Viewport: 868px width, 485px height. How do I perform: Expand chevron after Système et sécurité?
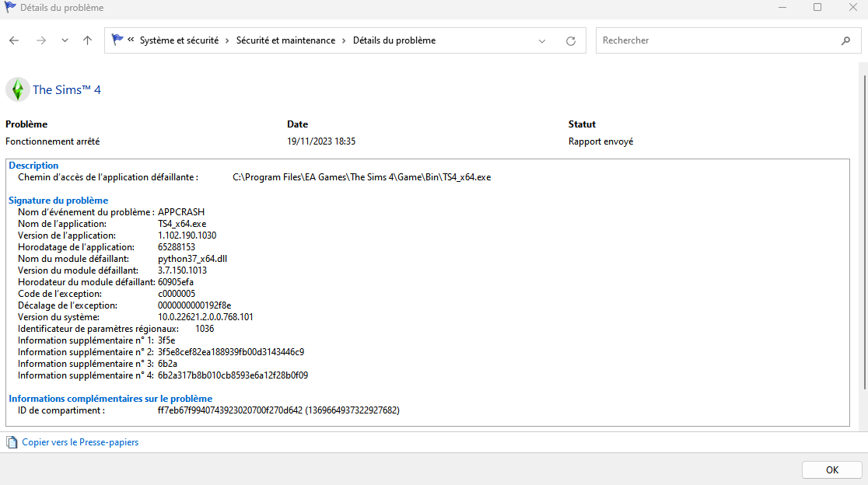227,40
